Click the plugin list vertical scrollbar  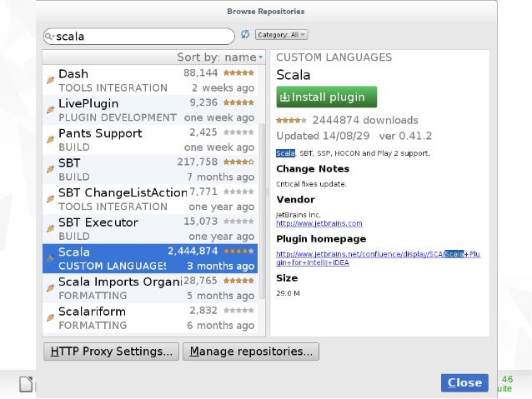click(x=262, y=211)
